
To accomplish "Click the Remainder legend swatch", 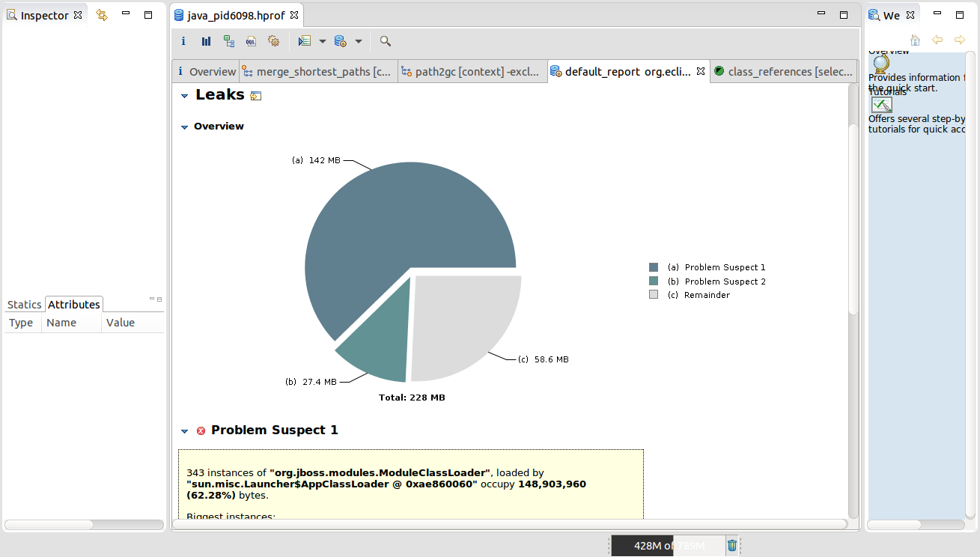I will [x=654, y=295].
